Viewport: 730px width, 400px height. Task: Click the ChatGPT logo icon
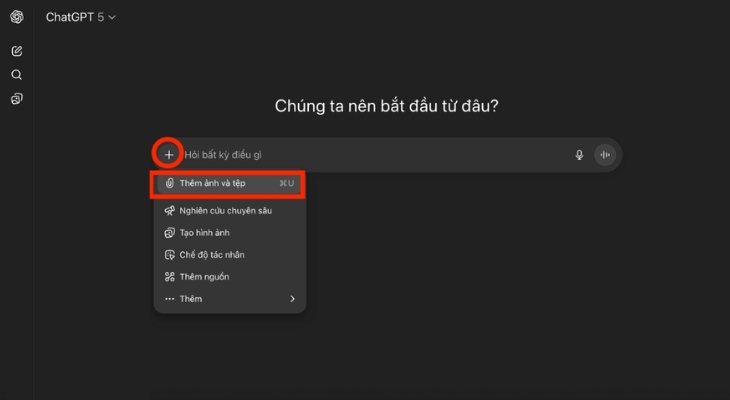pos(17,17)
